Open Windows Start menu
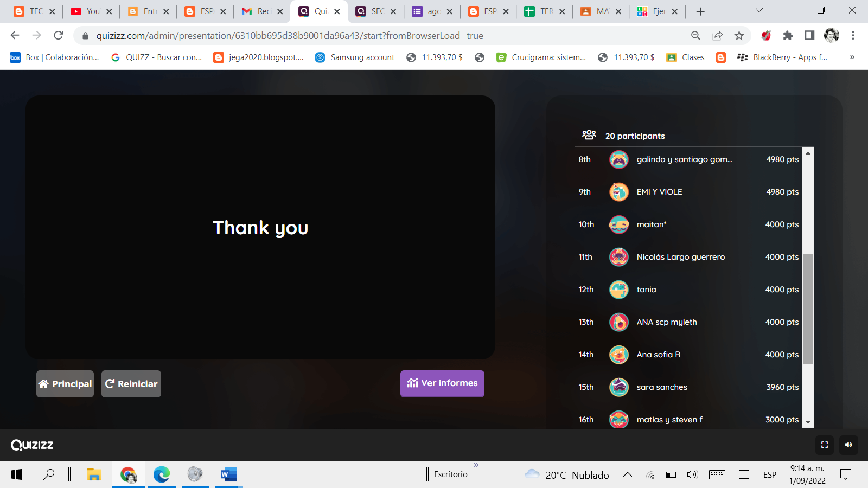The image size is (868, 488). click(16, 474)
